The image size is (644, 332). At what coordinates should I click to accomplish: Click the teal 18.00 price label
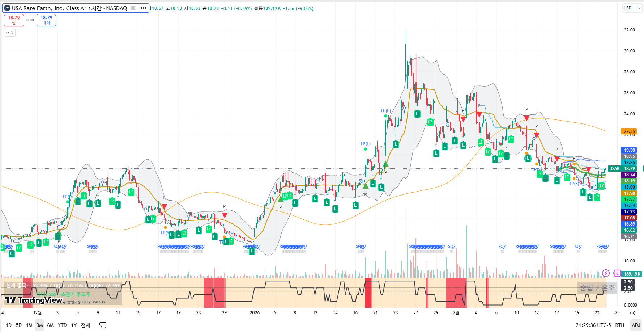pyautogui.click(x=630, y=187)
